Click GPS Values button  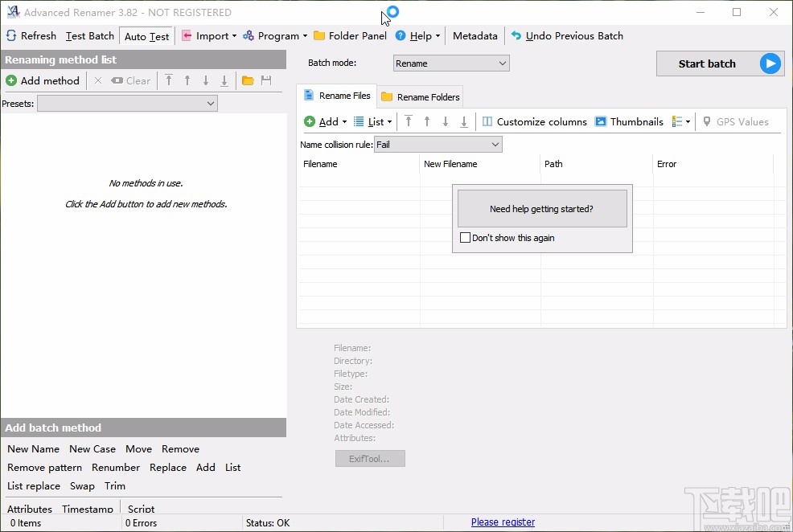tap(736, 122)
